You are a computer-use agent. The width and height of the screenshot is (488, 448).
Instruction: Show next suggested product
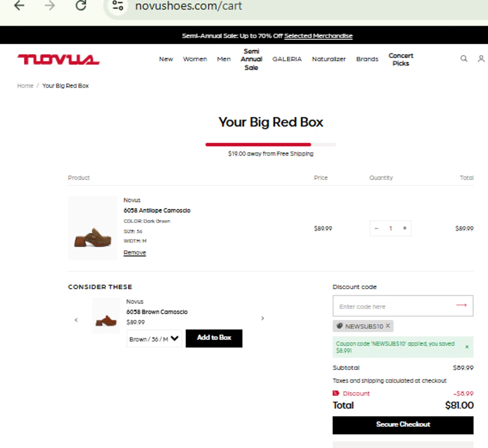point(263,318)
